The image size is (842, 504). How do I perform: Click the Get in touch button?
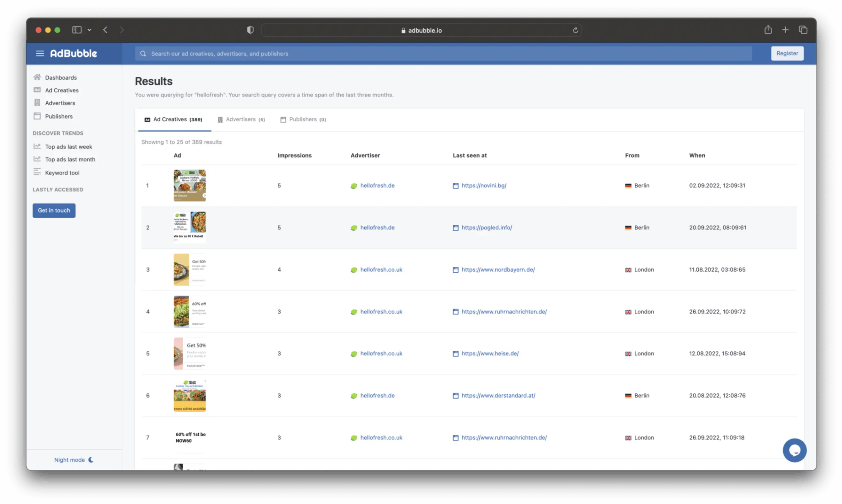pos(54,210)
